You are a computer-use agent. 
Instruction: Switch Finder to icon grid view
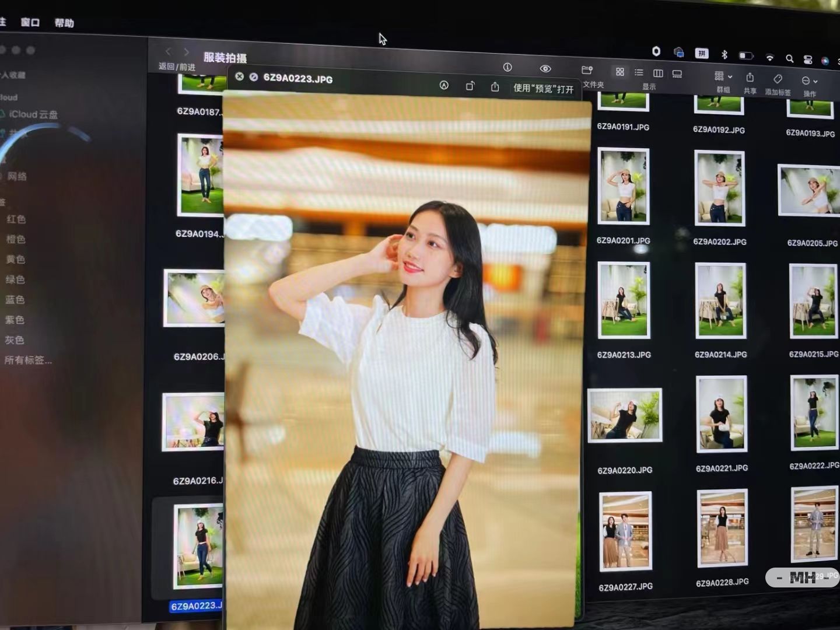tap(620, 72)
